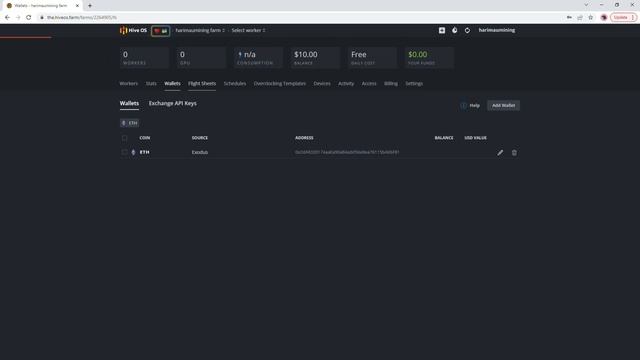Select the Wallets main tab
Viewport: 640px width, 360px height.
(172, 84)
